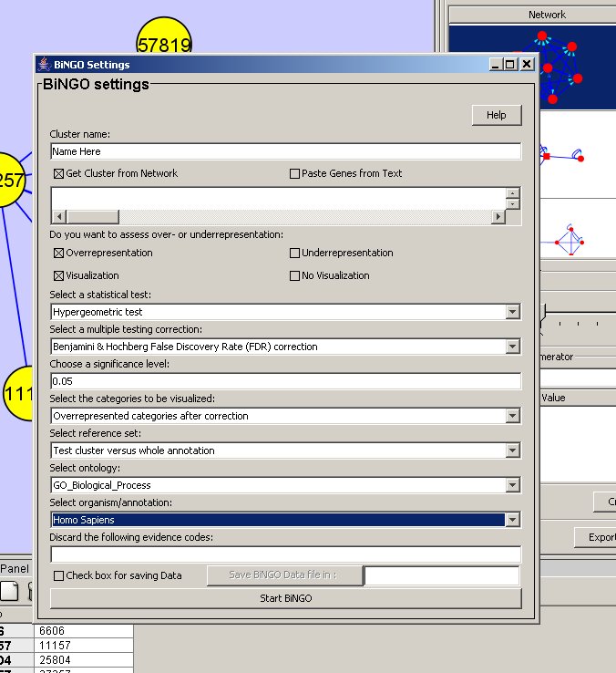Viewport: 616px width, 673px height.
Task: Enable the Check box for saving Data
Action: pyautogui.click(x=59, y=575)
